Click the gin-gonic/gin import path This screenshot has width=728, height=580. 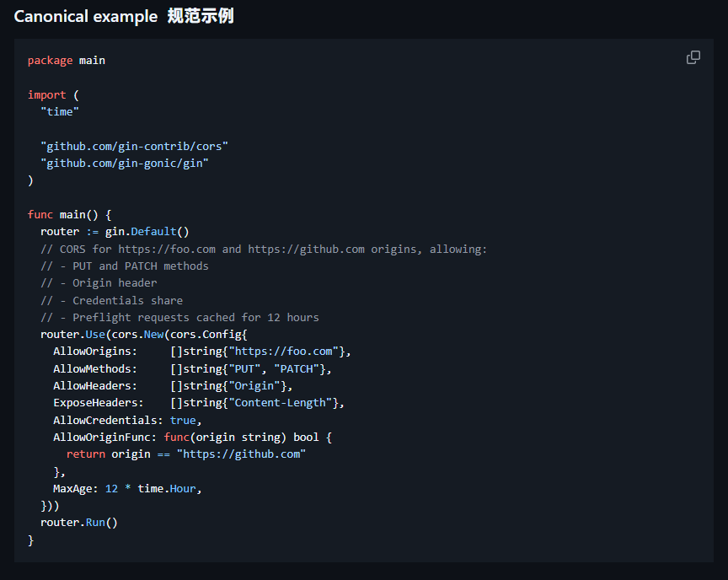[x=124, y=164]
